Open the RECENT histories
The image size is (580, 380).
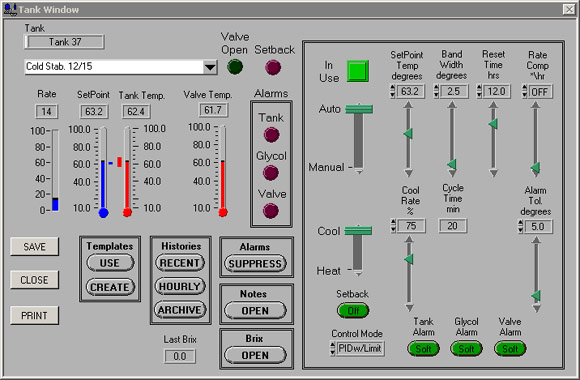(x=180, y=263)
